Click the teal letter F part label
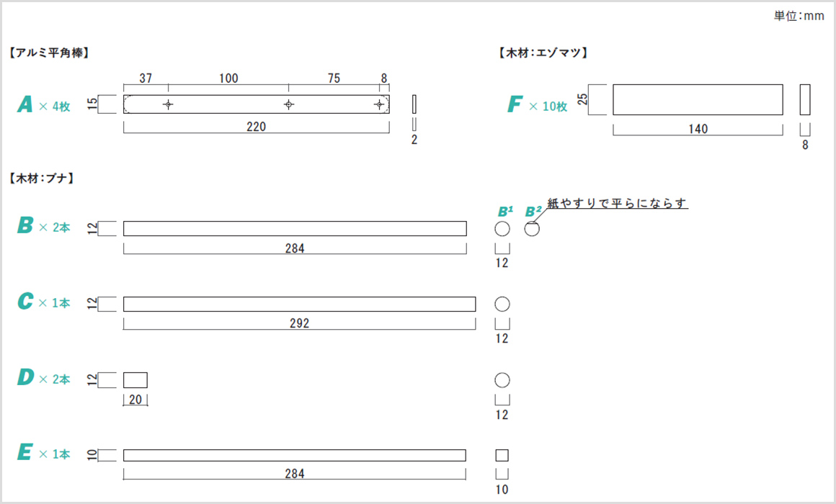This screenshot has width=836, height=504. tap(515, 104)
